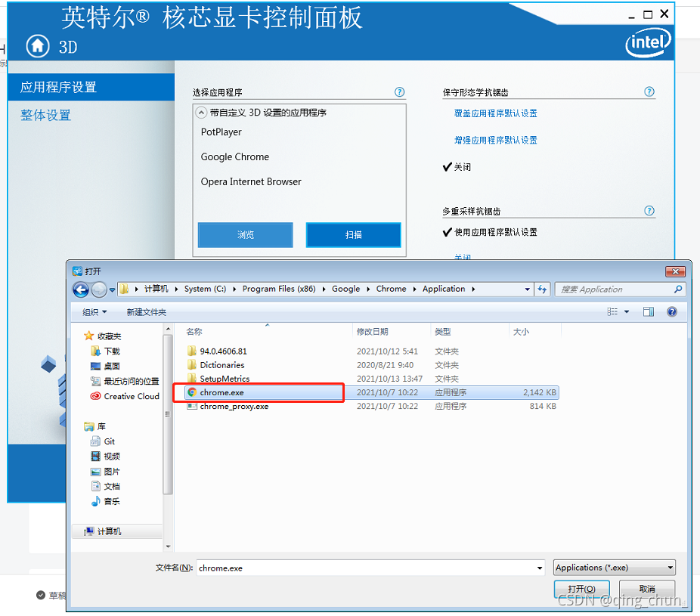
Task: Open help for Select Application section
Action: click(x=400, y=92)
